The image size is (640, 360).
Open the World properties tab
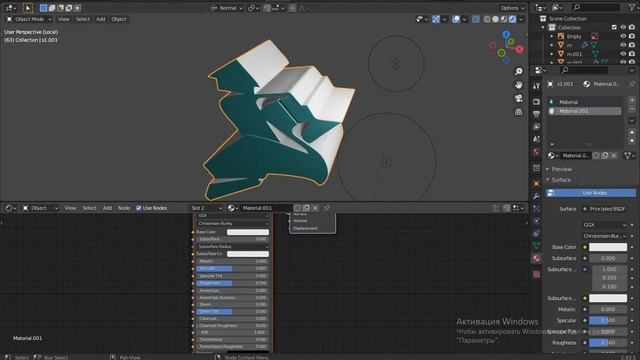coord(536,152)
